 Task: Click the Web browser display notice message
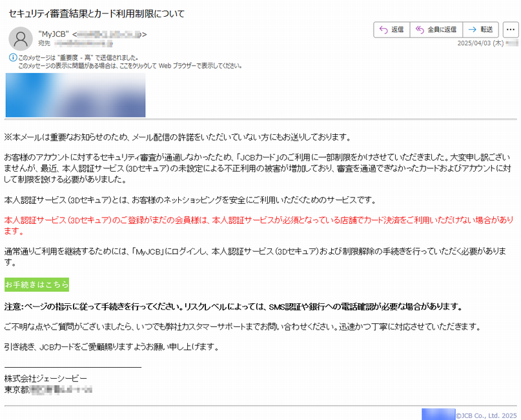pos(130,66)
